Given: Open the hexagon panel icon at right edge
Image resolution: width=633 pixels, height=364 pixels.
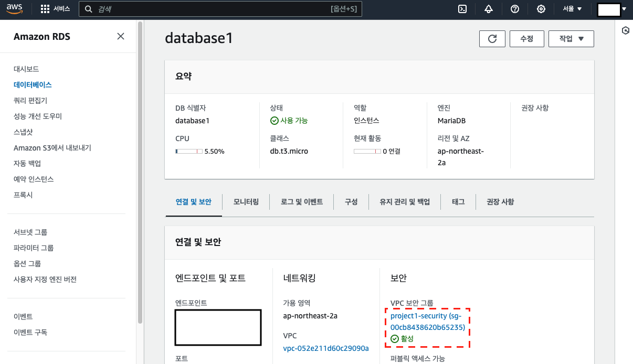Looking at the screenshot, I should (625, 30).
